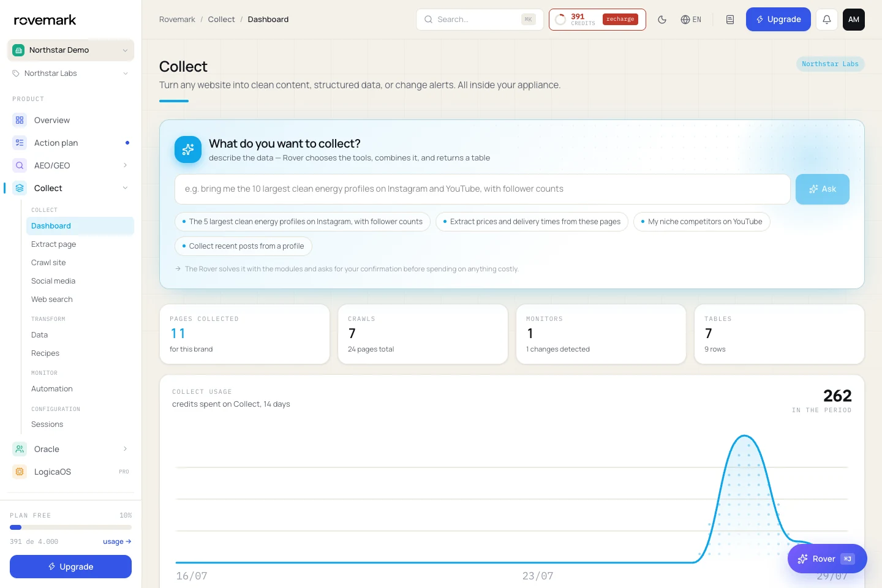Viewport: 882px width, 588px height.
Task: Click into the collect prompt text box
Action: (x=483, y=189)
